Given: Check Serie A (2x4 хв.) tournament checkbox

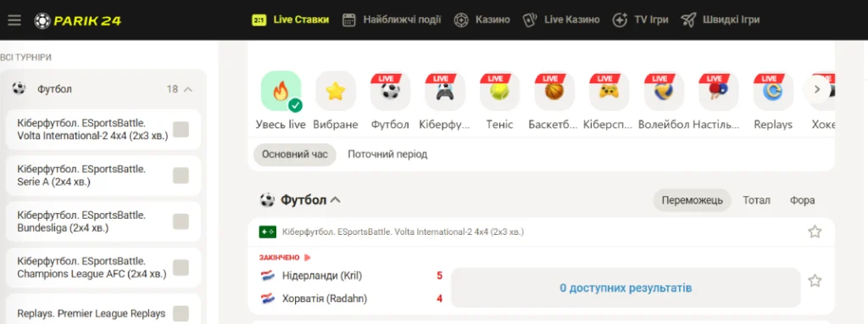Looking at the screenshot, I should pyautogui.click(x=181, y=176).
